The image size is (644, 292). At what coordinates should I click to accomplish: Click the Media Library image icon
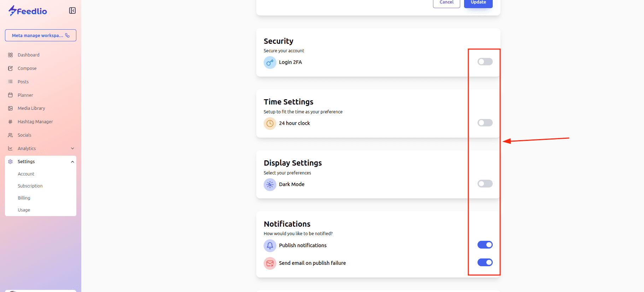[10, 108]
